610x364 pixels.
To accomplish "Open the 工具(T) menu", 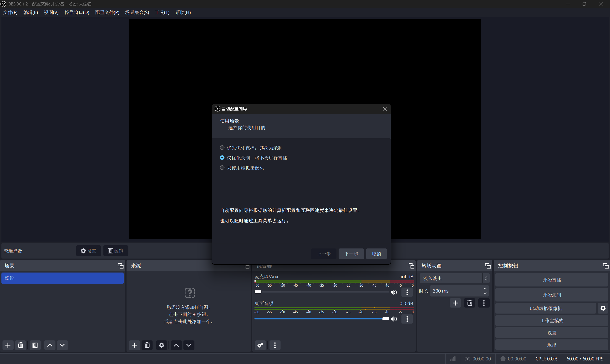I will click(x=162, y=12).
